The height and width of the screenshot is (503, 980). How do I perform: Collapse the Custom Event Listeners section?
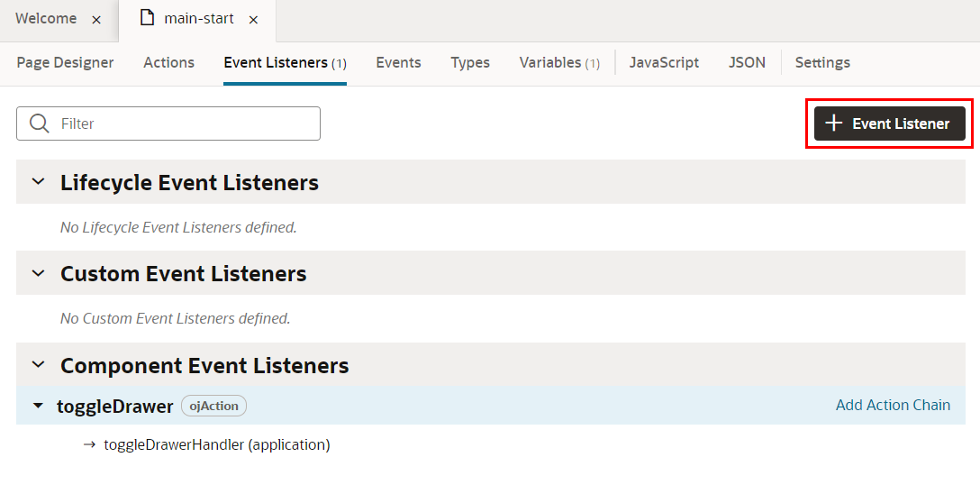pos(38,272)
